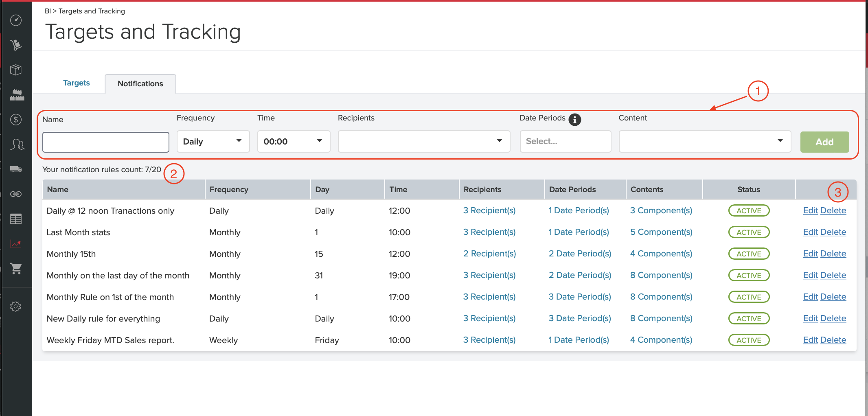Edit the Last Month stats rule
The width and height of the screenshot is (868, 416).
[810, 232]
